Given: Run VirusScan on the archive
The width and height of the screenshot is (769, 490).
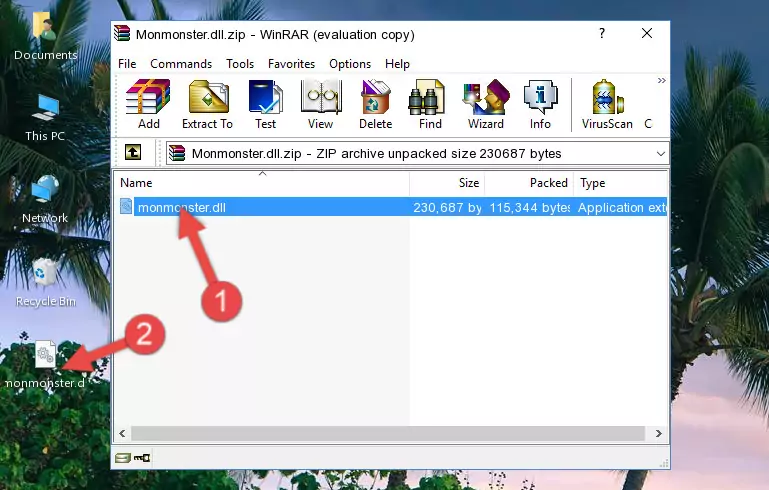Looking at the screenshot, I should pos(607,104).
